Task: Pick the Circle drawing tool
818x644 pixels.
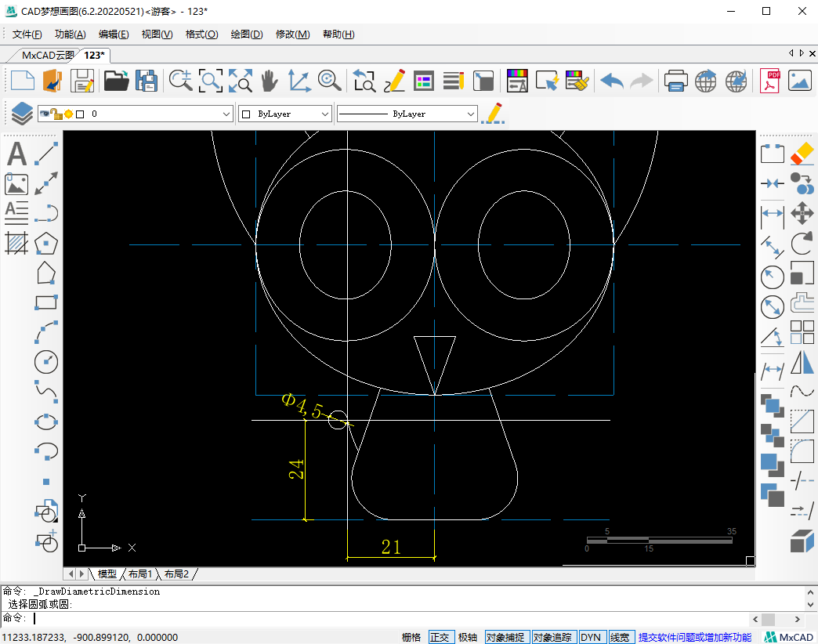Action: point(46,362)
